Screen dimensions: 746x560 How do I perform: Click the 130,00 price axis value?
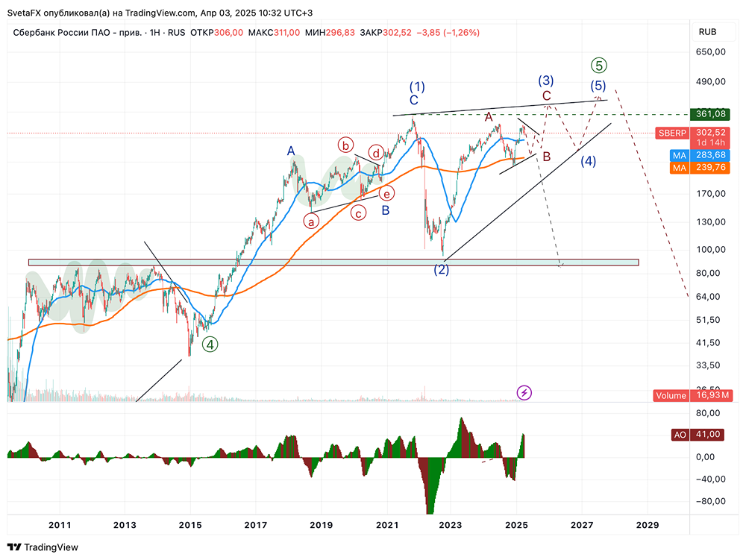pos(711,222)
